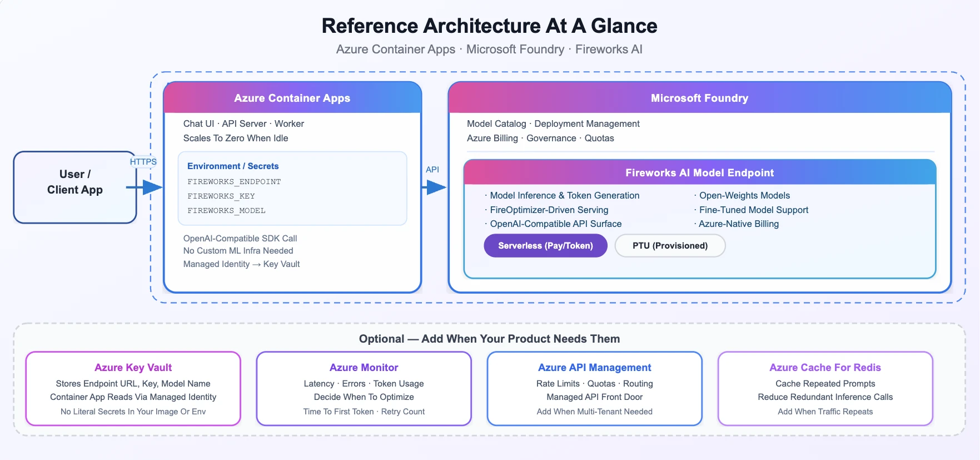Click the Azure API Management card title
The height and width of the screenshot is (460, 980).
(595, 368)
